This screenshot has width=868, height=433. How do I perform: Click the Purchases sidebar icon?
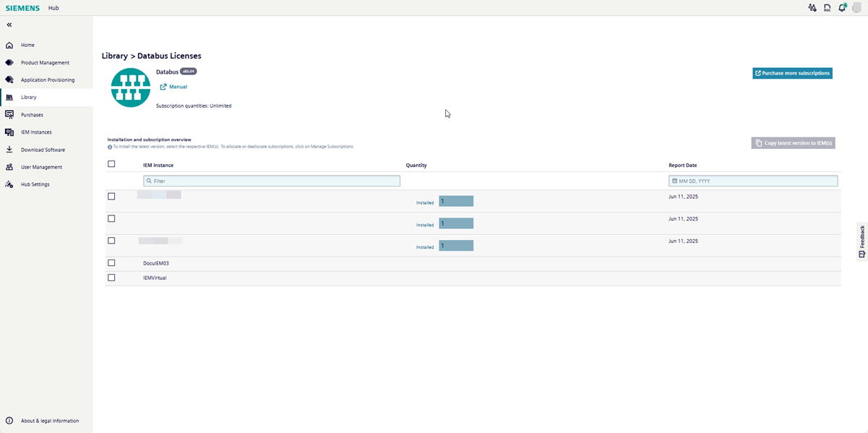[9, 114]
